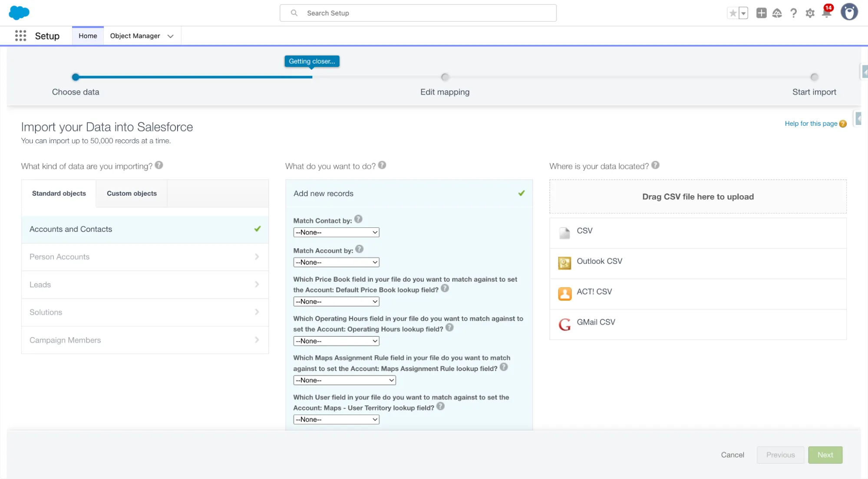Expand the Object Manager tab chevron
The height and width of the screenshot is (479, 868).
click(171, 36)
